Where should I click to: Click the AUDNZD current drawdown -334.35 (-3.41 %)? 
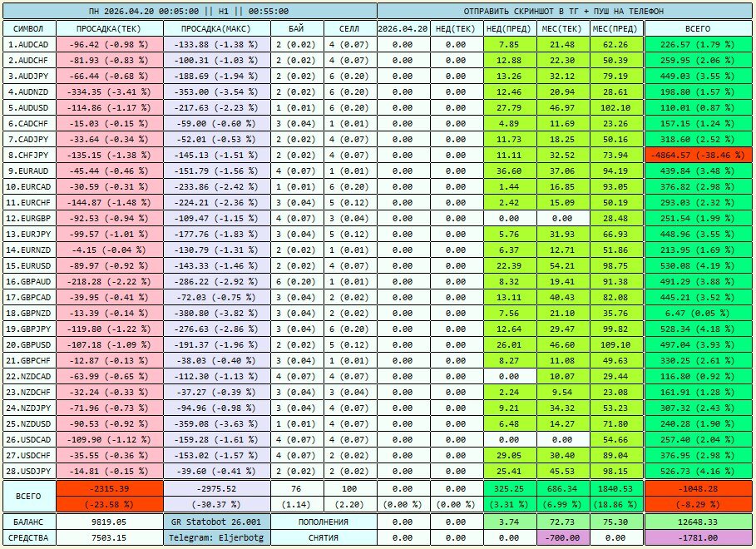[109, 91]
